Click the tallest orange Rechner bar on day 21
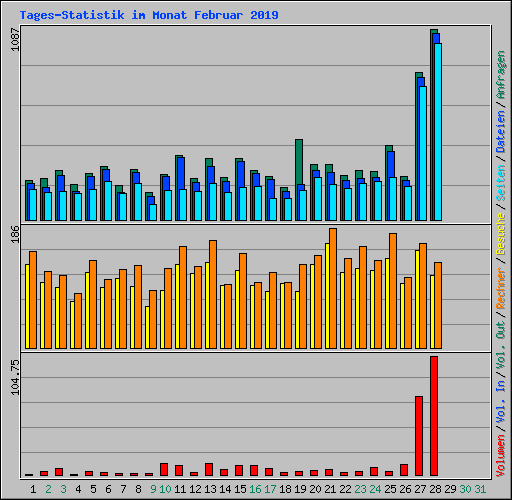This screenshot has width=512, height=500. (333, 289)
